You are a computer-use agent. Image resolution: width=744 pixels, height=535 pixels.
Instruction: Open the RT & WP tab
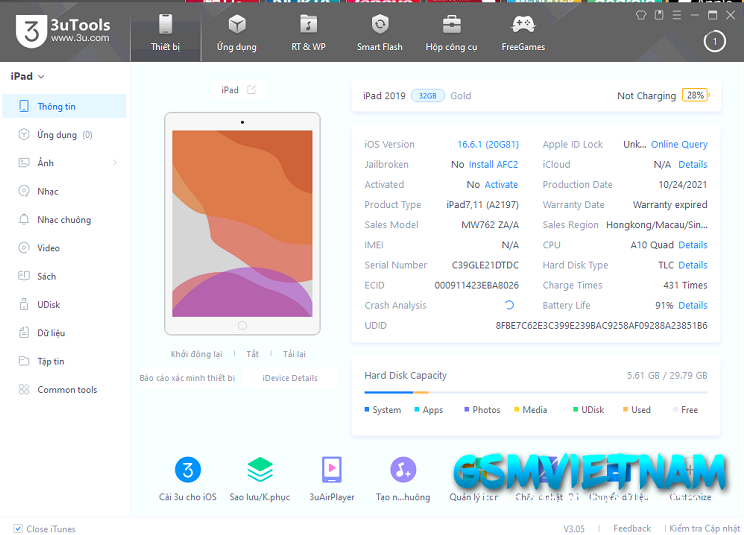pos(308,32)
